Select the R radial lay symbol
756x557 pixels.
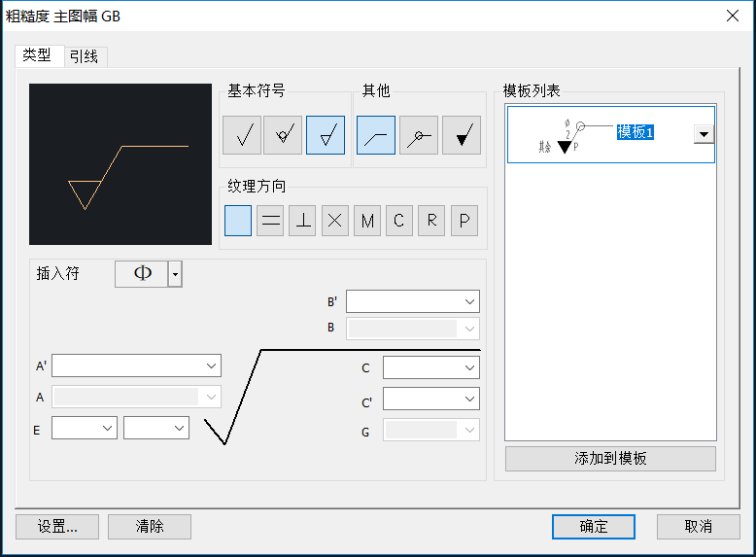pyautogui.click(x=431, y=221)
